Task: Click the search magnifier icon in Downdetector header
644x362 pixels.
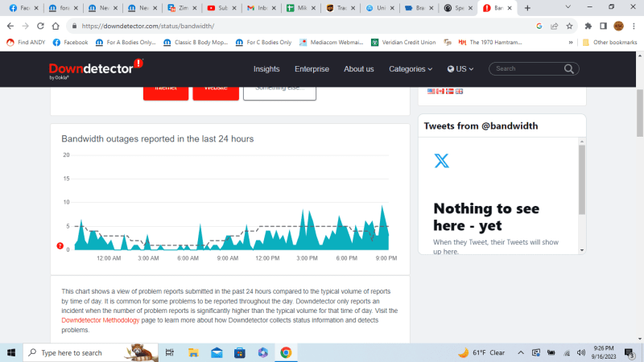Action: (x=569, y=69)
